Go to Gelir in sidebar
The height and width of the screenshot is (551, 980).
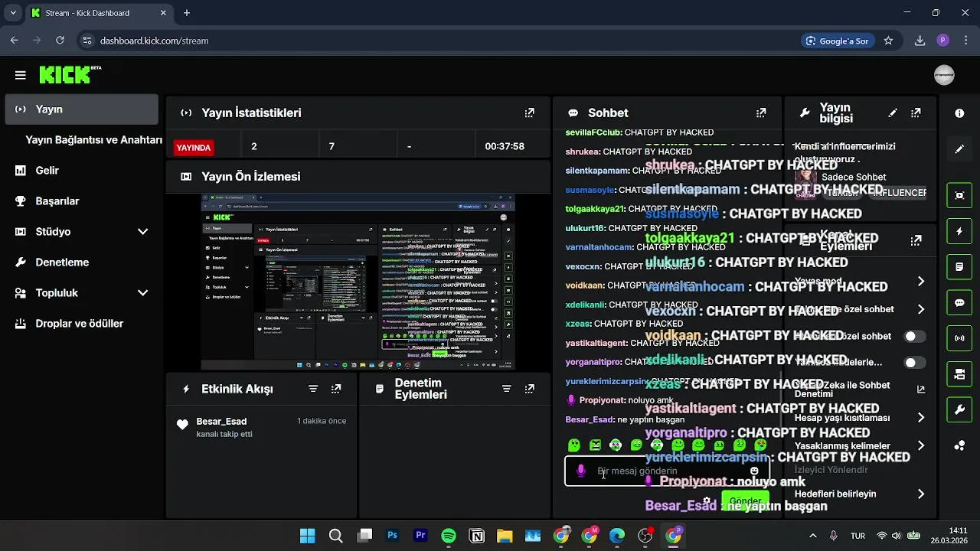pos(47,171)
